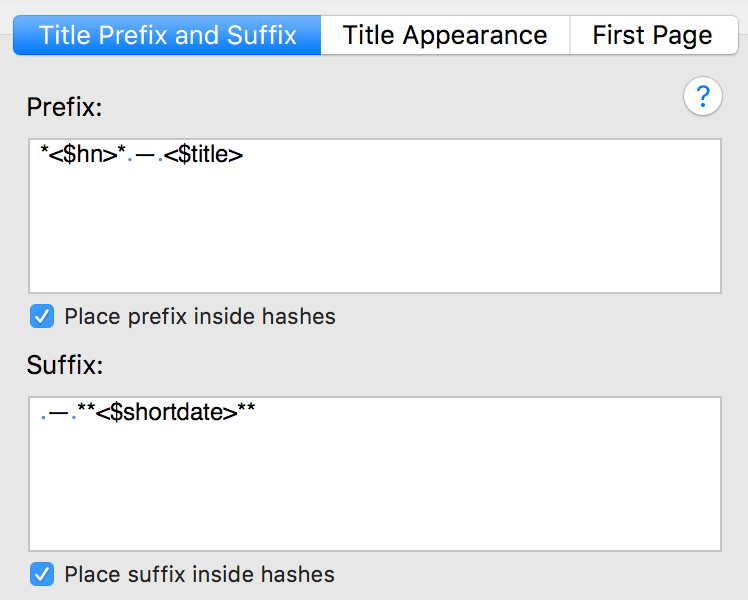This screenshot has height=600, width=748.
Task: Open the First Page tab
Action: pos(654,35)
